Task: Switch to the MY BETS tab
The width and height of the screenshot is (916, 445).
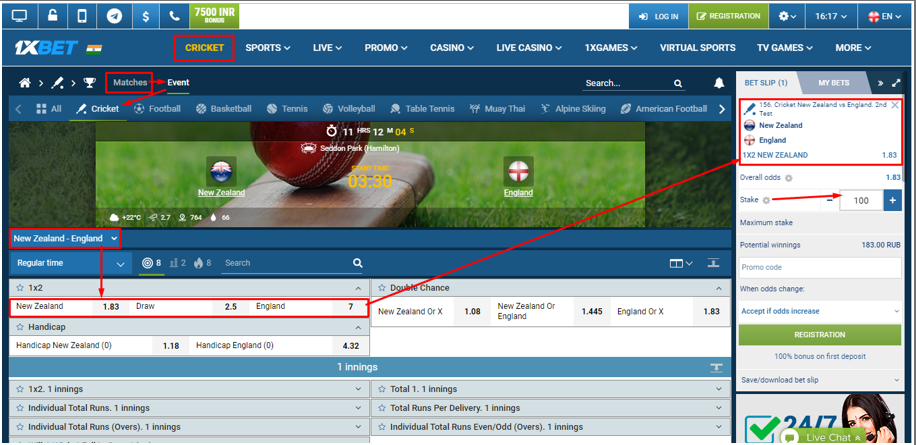Action: coord(834,83)
